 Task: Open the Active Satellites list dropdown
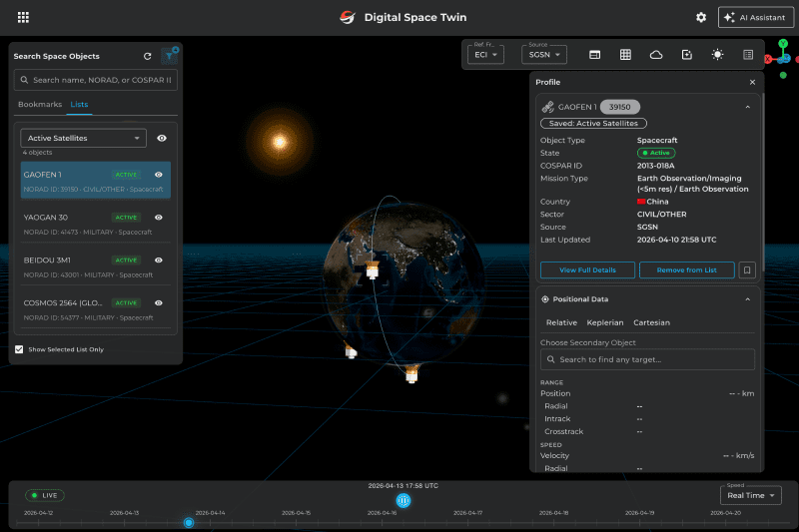(83, 138)
